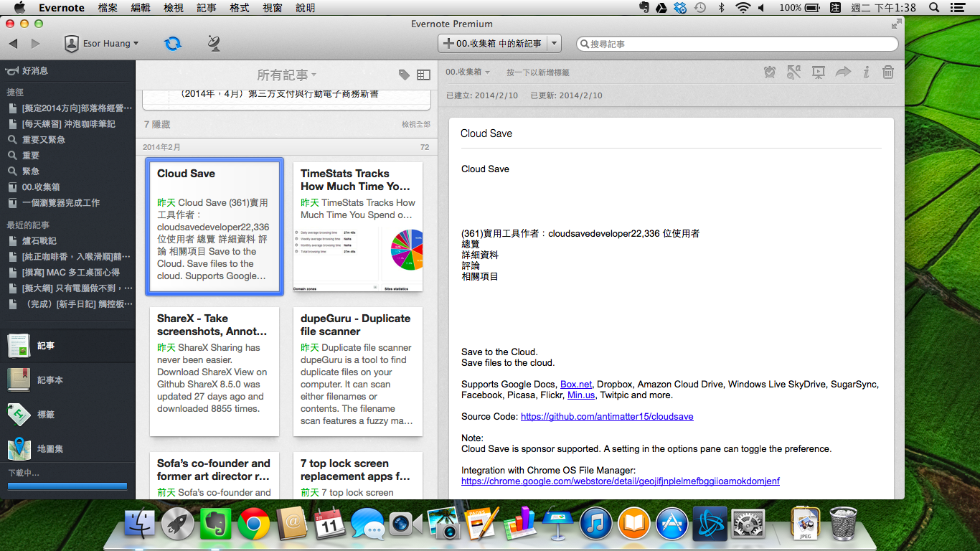
Task: Click the 下載中 download progress bar
Action: tap(67, 486)
